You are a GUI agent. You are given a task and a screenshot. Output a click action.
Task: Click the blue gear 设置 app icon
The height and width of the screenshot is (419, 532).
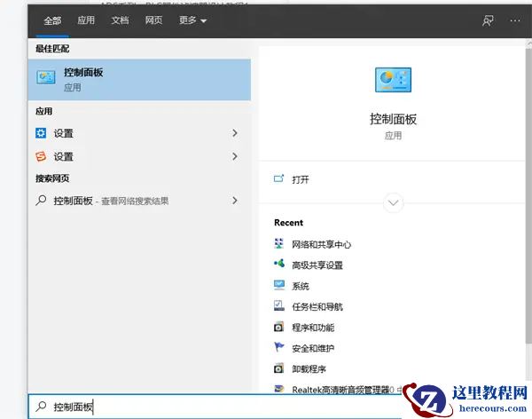click(x=41, y=133)
